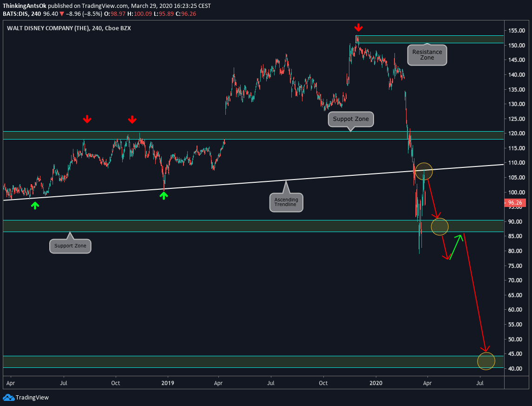Select the yellow circle inside the 90.00 support band
532x406 pixels.
point(440,226)
